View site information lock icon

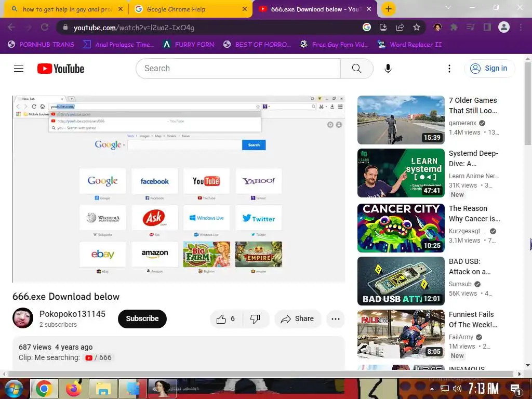pos(65,27)
